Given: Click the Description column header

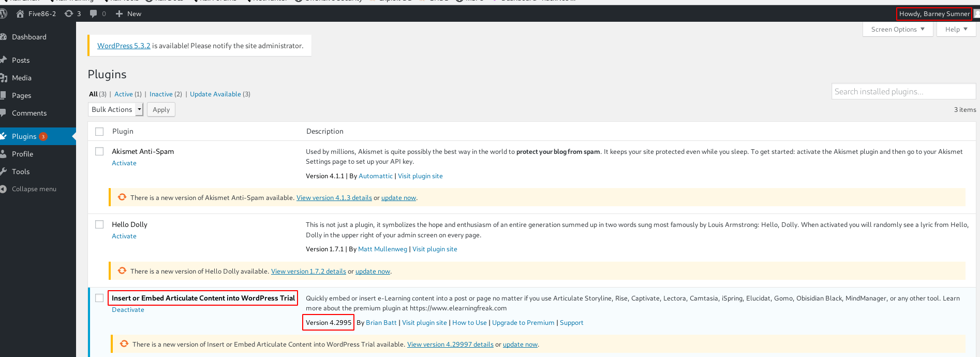Looking at the screenshot, I should (325, 132).
